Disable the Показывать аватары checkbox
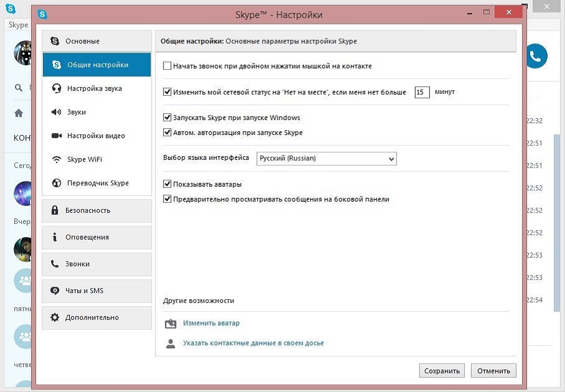 167,184
